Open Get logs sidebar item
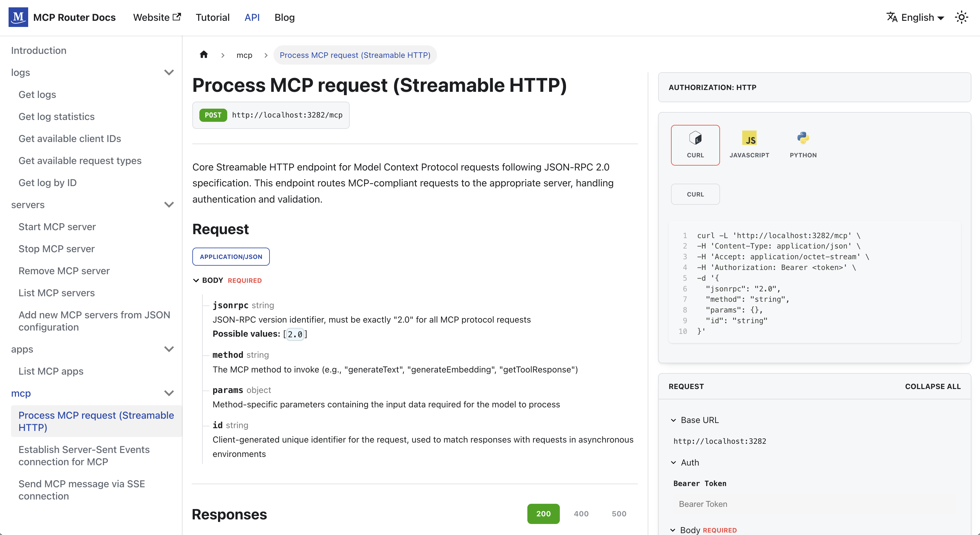The width and height of the screenshot is (980, 535). pyautogui.click(x=37, y=94)
